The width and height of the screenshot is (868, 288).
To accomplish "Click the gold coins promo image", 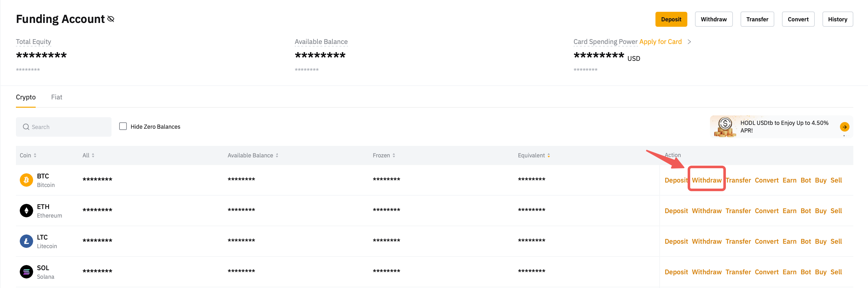I will click(725, 127).
